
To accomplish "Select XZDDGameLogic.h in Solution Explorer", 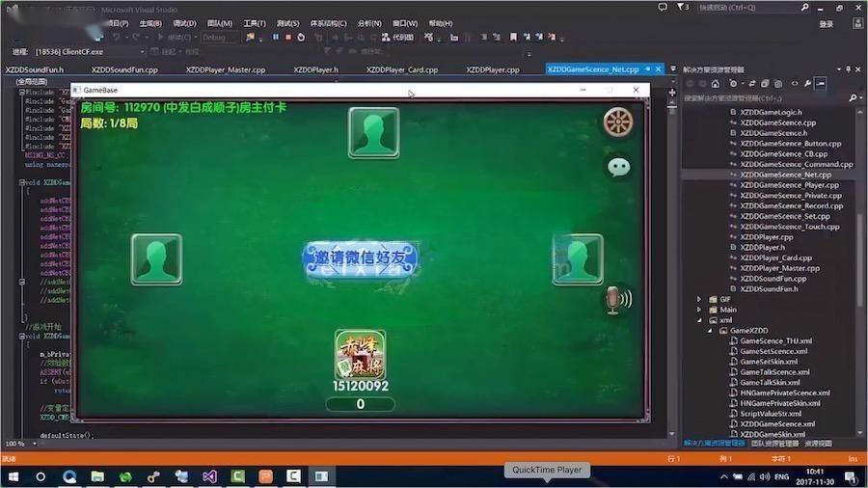I will (x=772, y=112).
